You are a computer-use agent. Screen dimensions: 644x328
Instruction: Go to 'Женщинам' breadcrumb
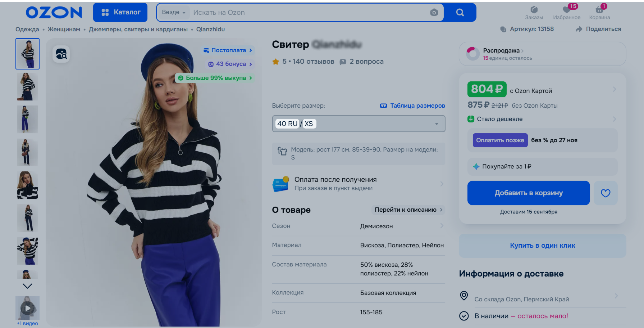click(64, 30)
